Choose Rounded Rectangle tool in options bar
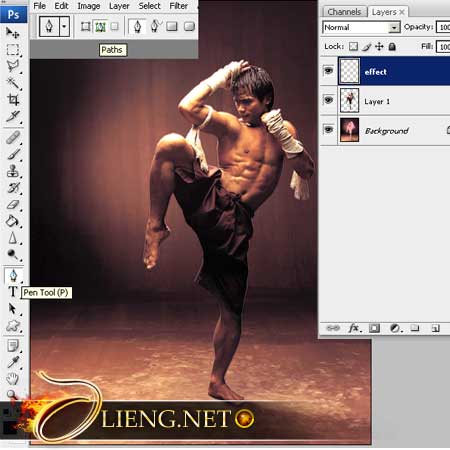Image resolution: width=450 pixels, height=450 pixels. 189,26
